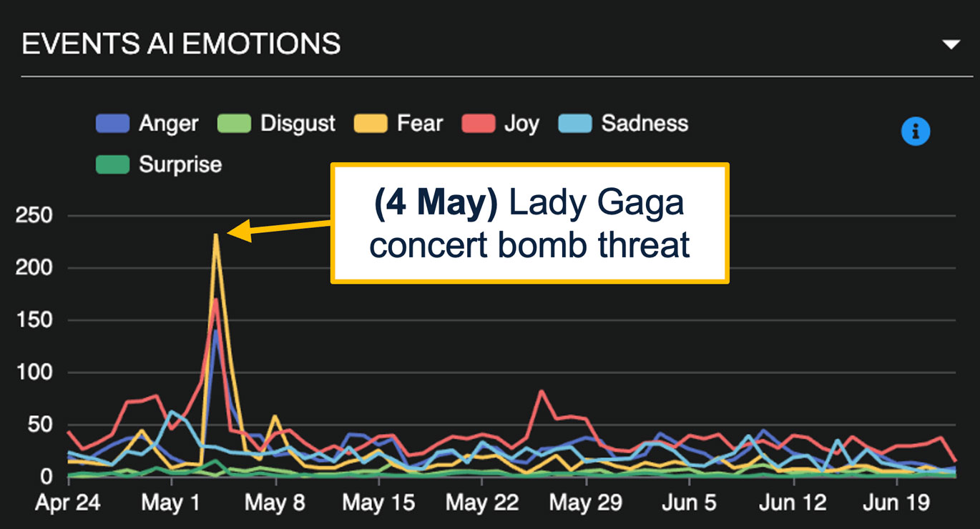Toggle the Sadness legend label
980x529 pixels.
(x=645, y=124)
